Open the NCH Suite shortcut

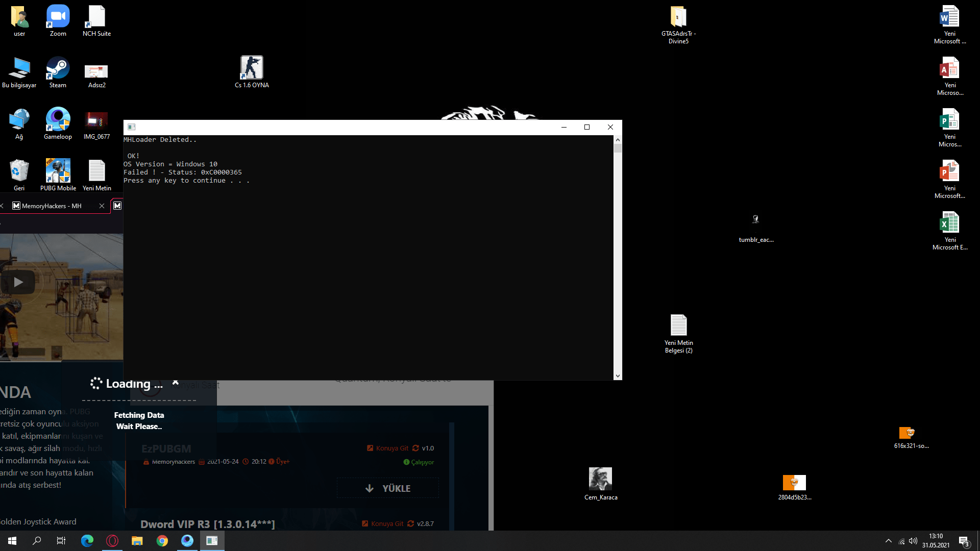pyautogui.click(x=96, y=21)
